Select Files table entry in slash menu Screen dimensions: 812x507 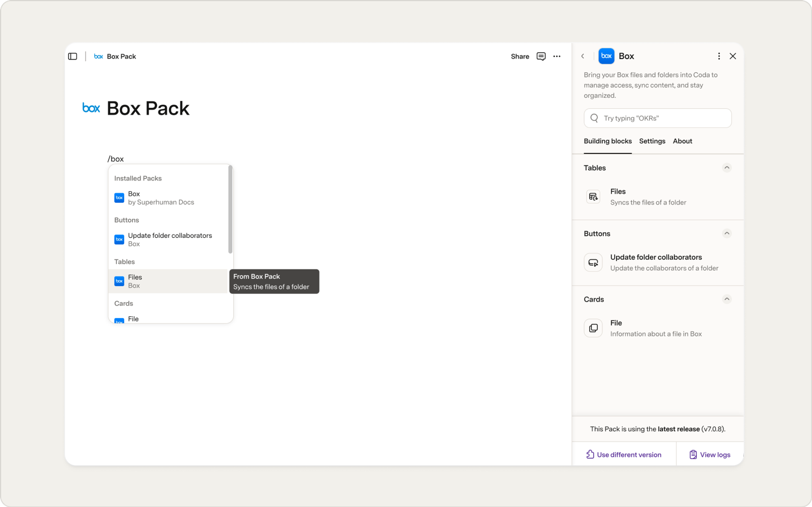click(x=168, y=281)
